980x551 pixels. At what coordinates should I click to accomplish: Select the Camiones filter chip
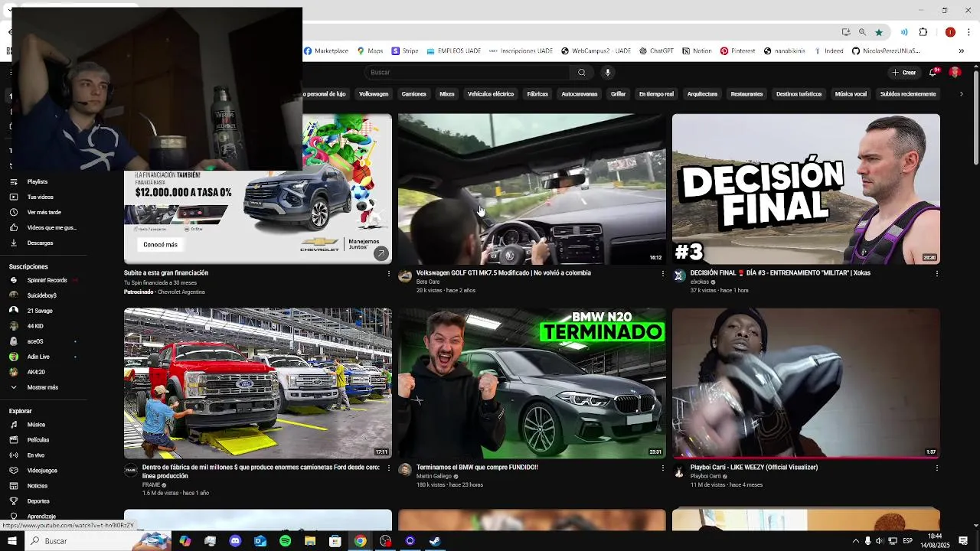pyautogui.click(x=414, y=94)
